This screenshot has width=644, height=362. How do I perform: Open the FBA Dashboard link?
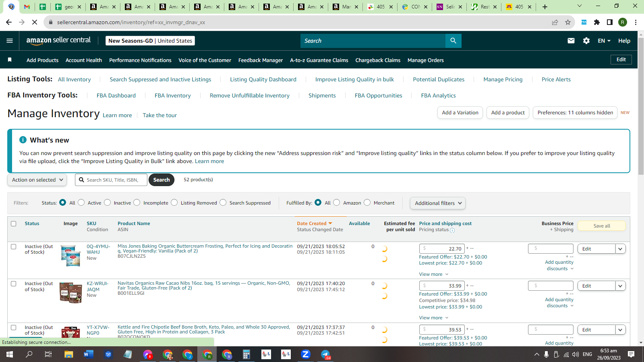(116, 95)
